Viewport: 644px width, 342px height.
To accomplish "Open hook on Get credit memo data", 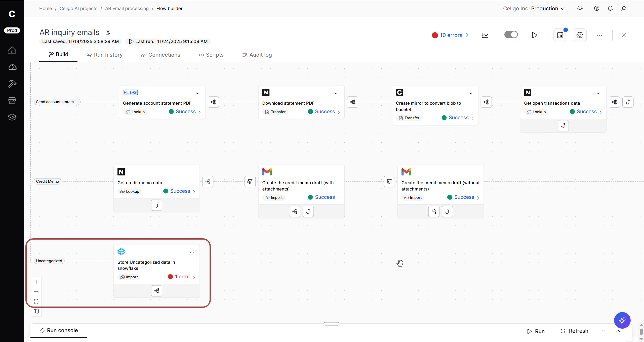I will point(156,205).
